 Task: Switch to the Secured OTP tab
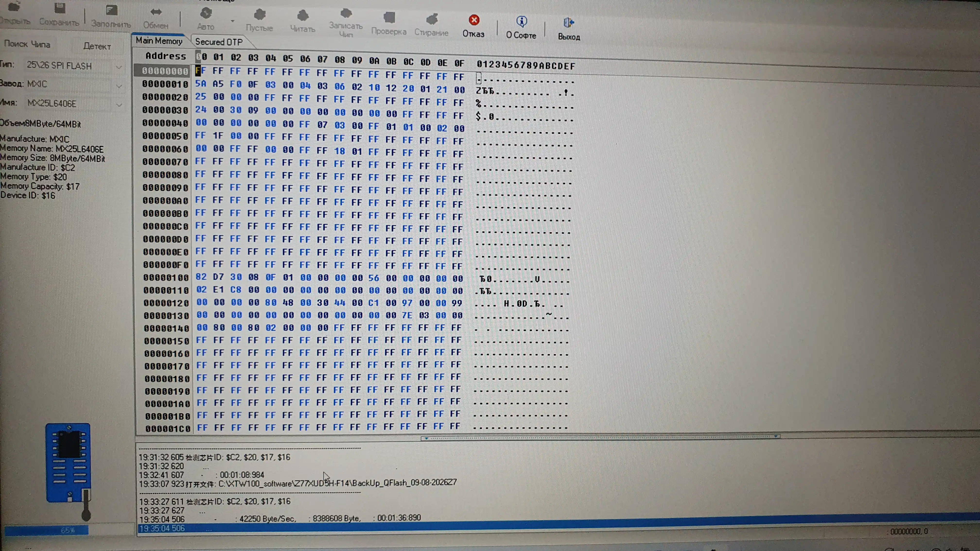click(219, 42)
